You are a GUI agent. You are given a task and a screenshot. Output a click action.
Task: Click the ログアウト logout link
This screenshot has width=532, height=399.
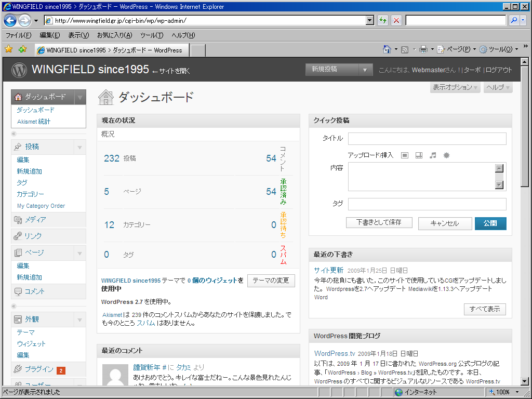click(499, 70)
